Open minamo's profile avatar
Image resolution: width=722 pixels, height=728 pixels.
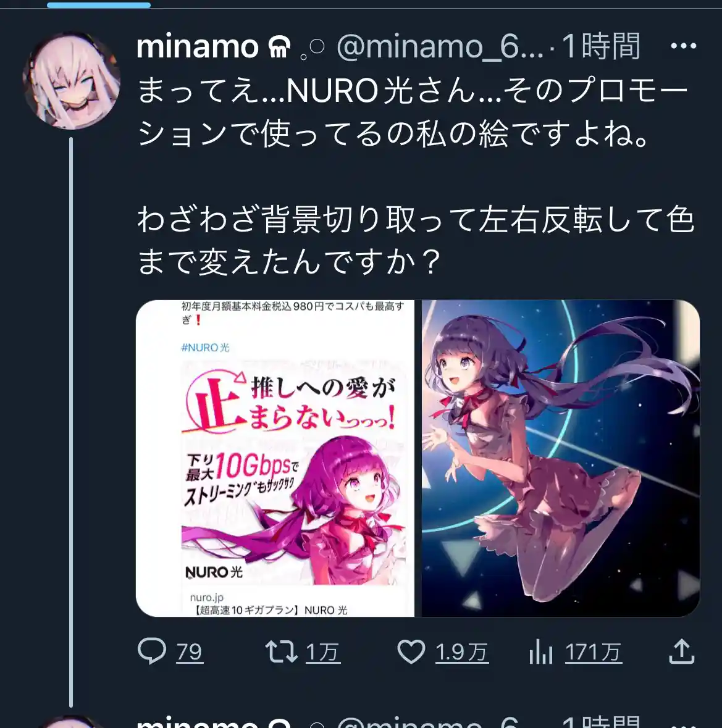tap(71, 81)
